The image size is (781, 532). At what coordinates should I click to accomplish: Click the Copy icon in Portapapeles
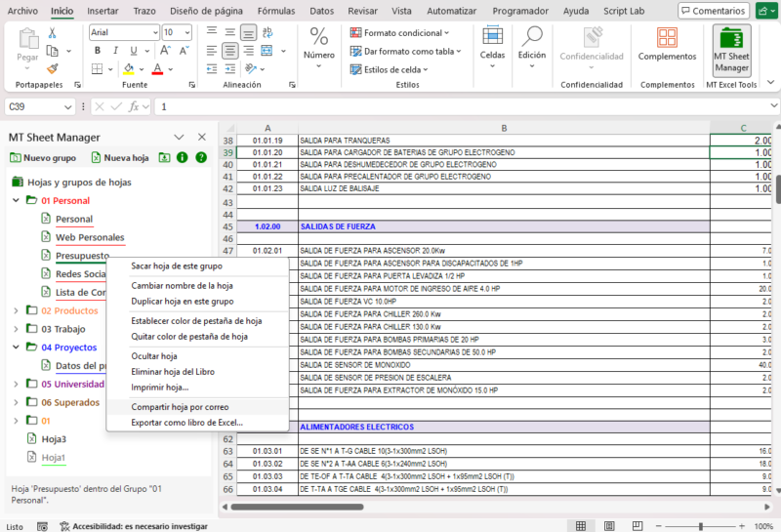click(52, 51)
